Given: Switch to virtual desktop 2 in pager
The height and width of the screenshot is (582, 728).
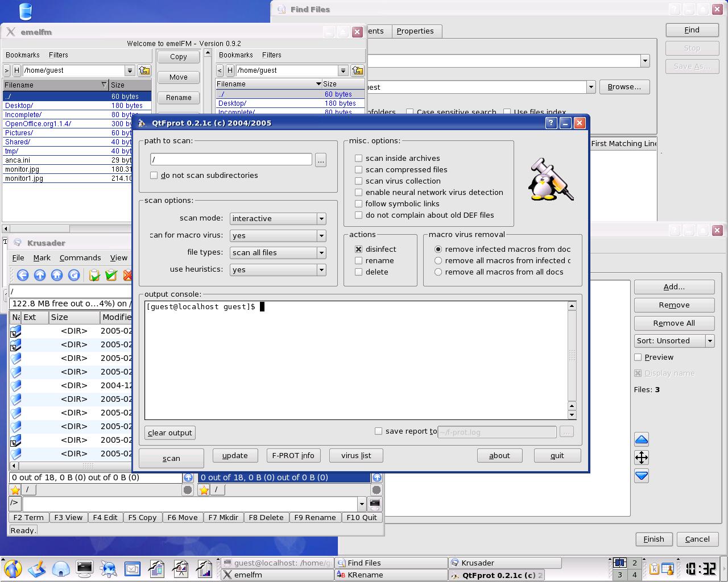Looking at the screenshot, I should coord(635,563).
